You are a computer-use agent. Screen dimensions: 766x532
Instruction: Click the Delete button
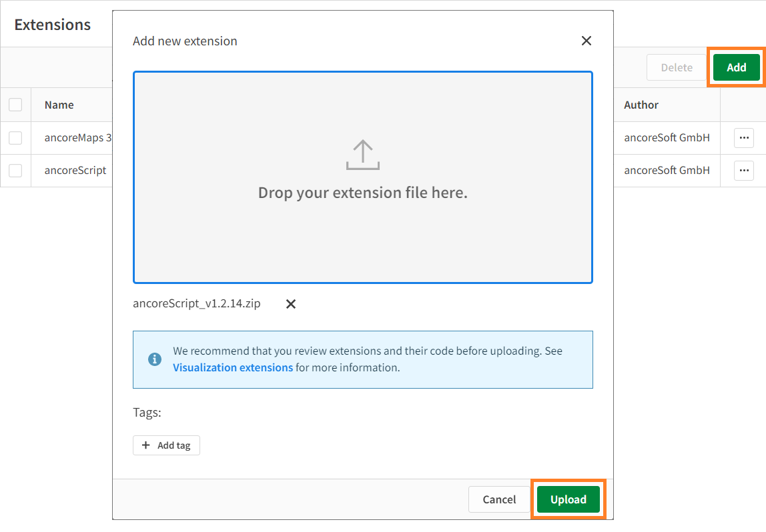(677, 67)
